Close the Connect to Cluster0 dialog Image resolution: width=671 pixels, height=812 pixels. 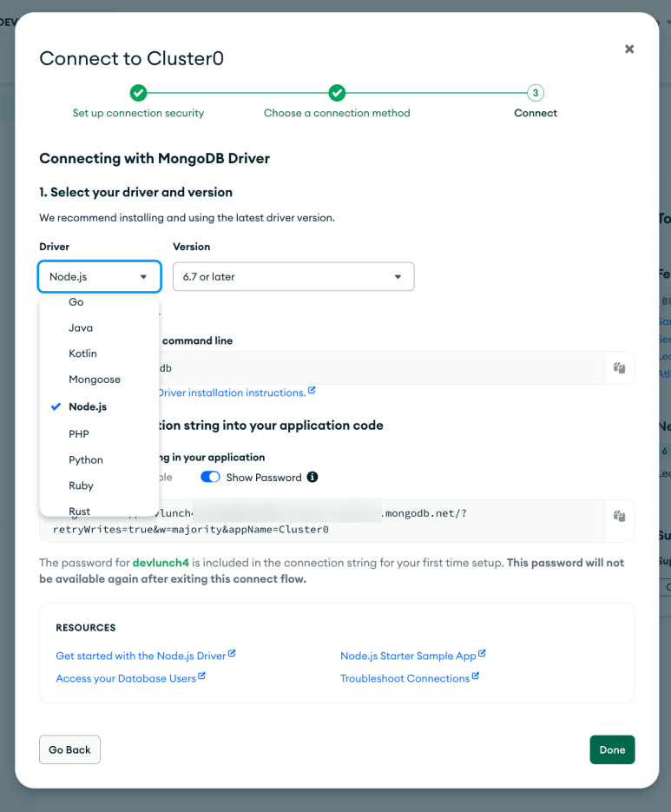pyautogui.click(x=629, y=50)
